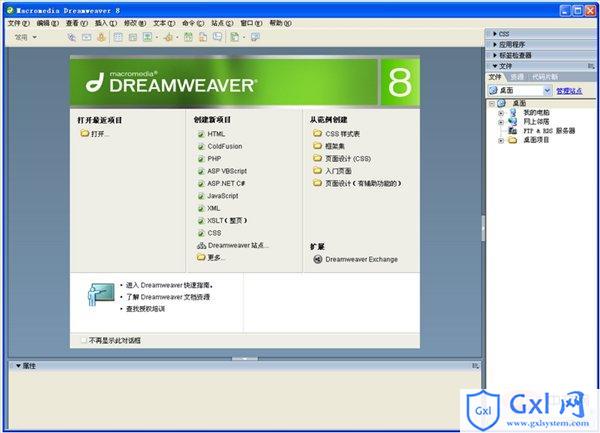Click the XML new document icon

(x=201, y=208)
